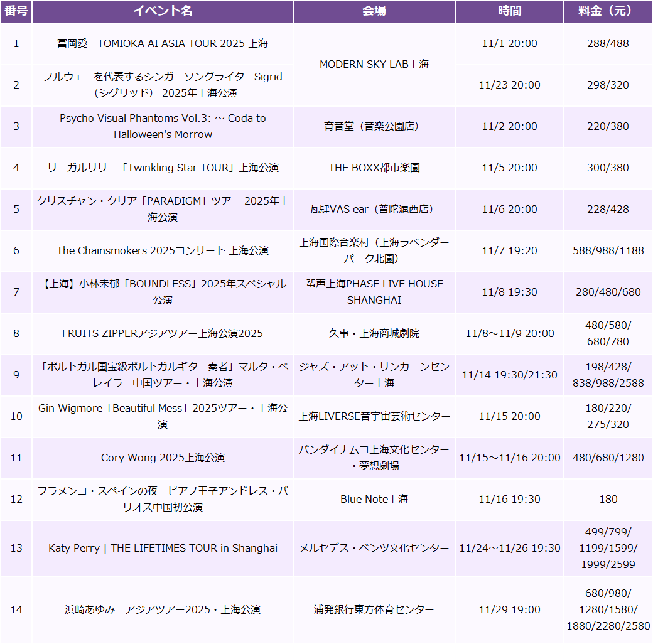The height and width of the screenshot is (644, 653).
Task: Click the Blue Note上海 venue cell
Action: tap(374, 499)
